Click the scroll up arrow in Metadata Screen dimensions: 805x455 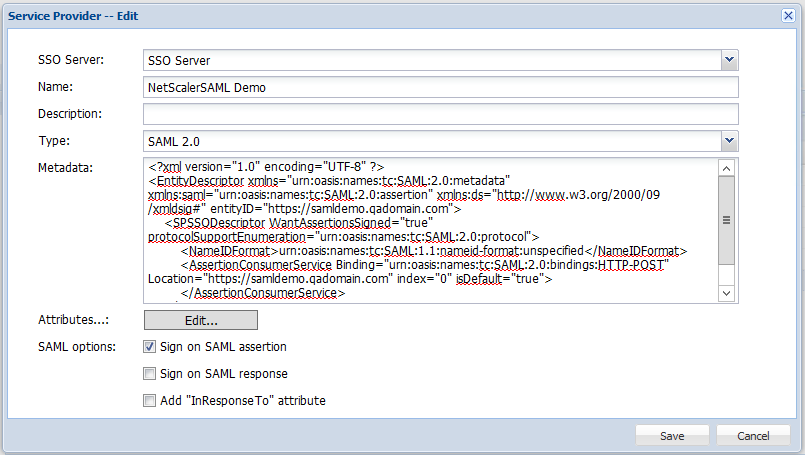coord(727,167)
